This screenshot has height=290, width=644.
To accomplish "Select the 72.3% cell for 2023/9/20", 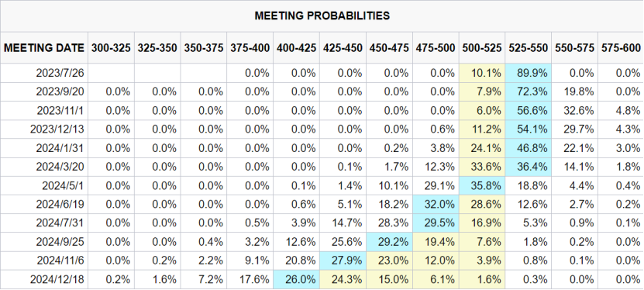I will pos(529,91).
